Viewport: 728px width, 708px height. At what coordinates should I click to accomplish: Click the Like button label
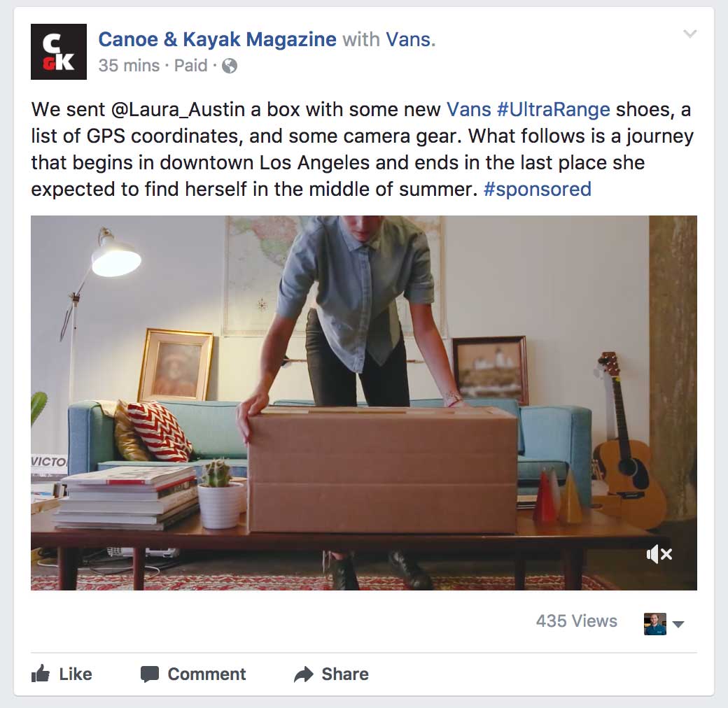[x=75, y=674]
